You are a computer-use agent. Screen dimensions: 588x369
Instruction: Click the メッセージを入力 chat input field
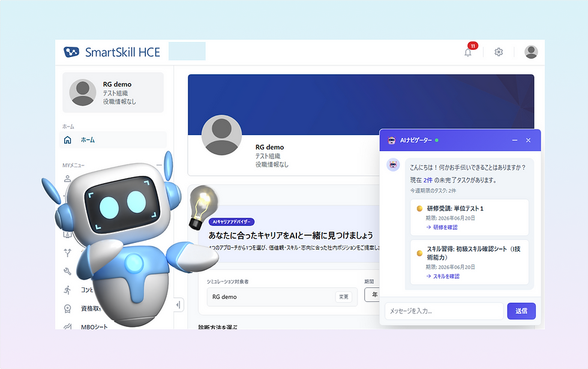point(444,311)
